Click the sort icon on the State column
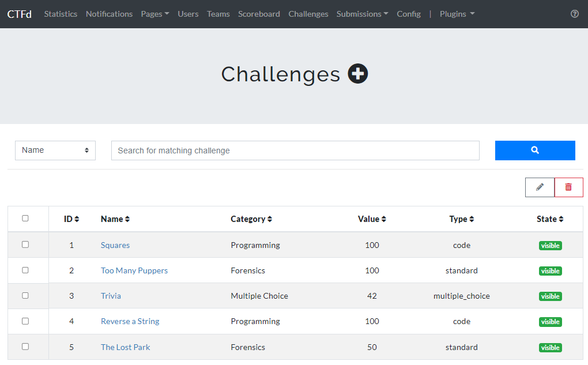Image resolution: width=588 pixels, height=365 pixels. pos(561,219)
